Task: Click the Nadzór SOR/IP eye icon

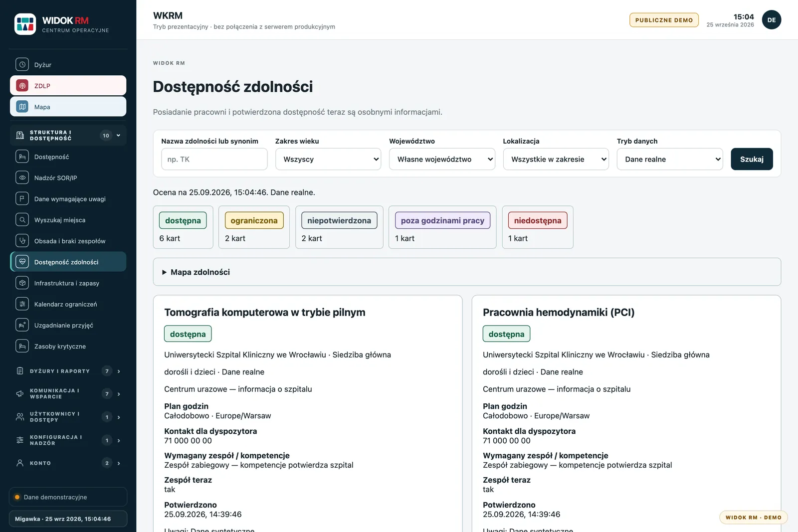Action: (x=22, y=177)
